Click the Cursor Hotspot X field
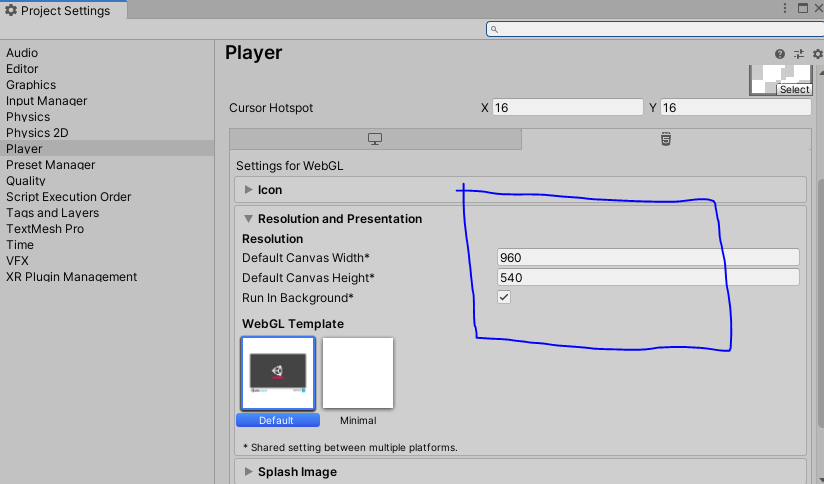Image resolution: width=824 pixels, height=484 pixels. [568, 108]
